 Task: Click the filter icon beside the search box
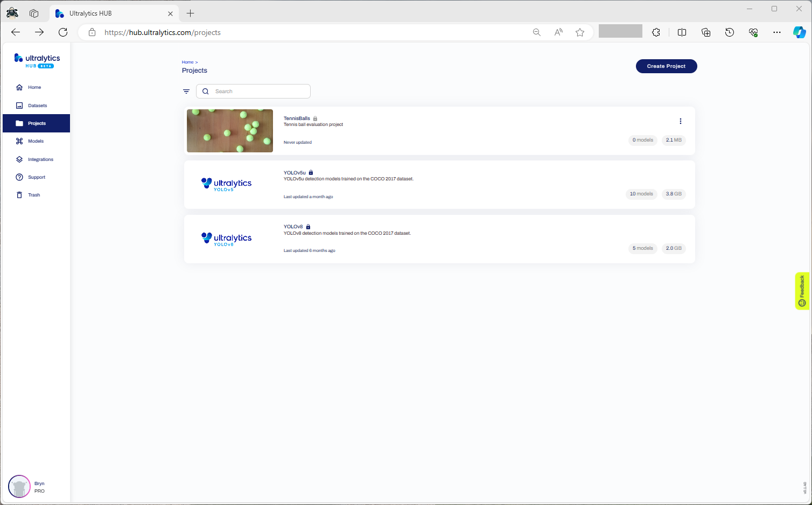click(x=186, y=92)
